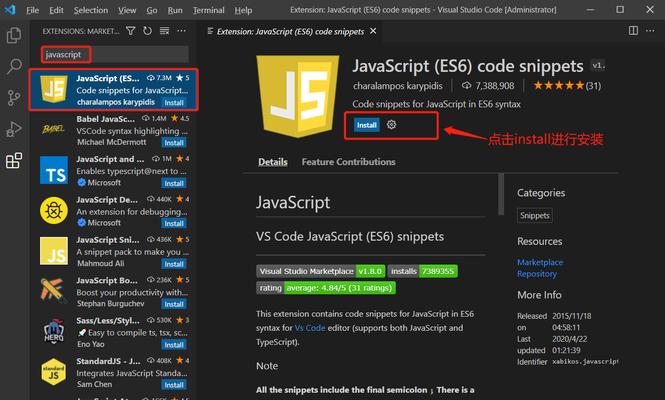Select JavaScript Debugger item by Microsoft
The image size is (665, 400).
tap(114, 211)
